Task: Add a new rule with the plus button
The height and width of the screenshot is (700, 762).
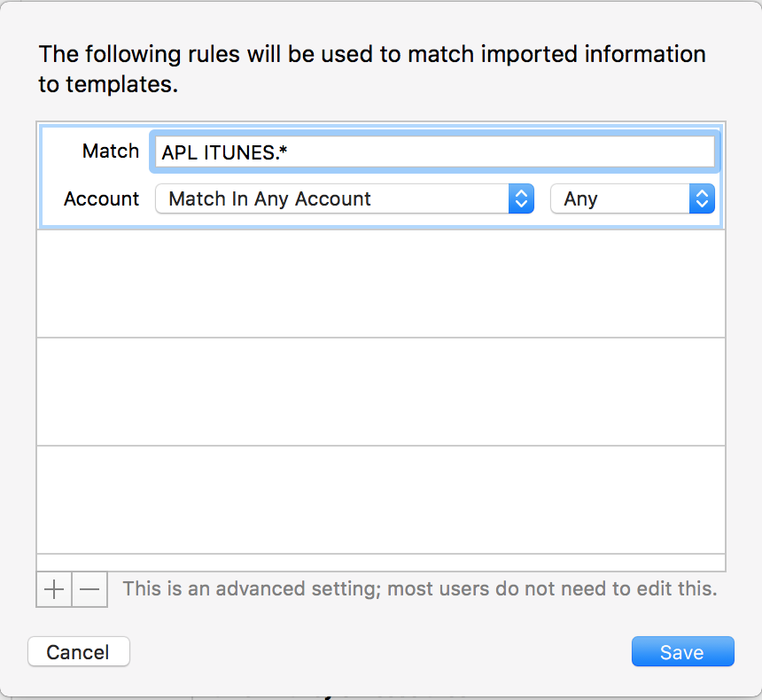Action: click(x=54, y=589)
